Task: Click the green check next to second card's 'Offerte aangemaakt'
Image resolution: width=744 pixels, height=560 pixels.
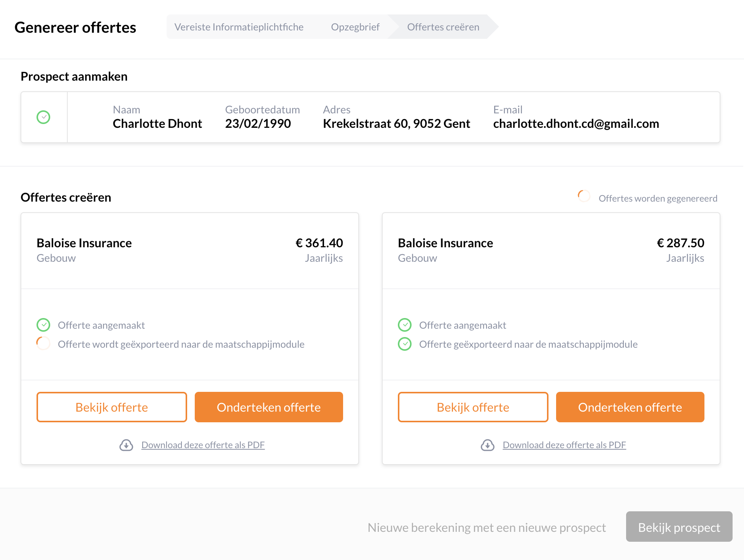Action: click(x=405, y=325)
